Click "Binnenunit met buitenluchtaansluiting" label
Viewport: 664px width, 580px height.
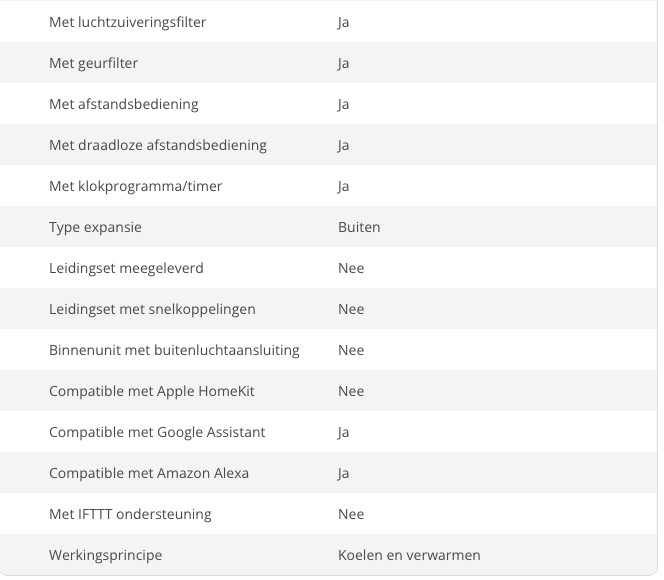pos(174,350)
